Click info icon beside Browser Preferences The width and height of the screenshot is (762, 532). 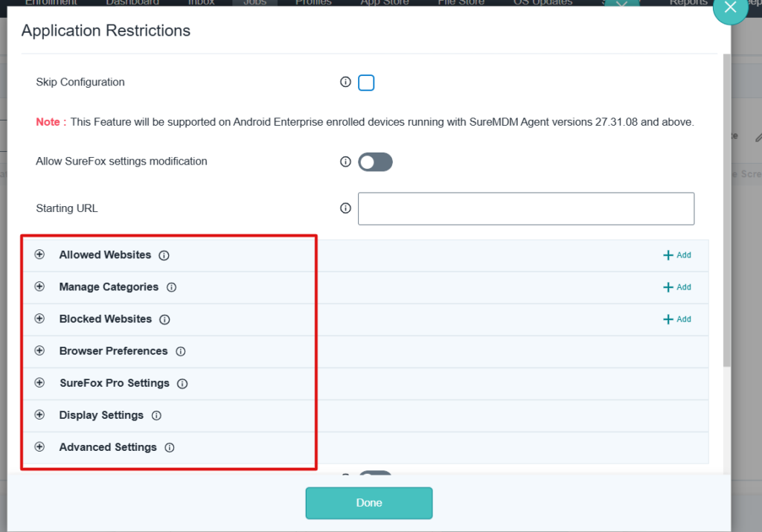pos(180,351)
